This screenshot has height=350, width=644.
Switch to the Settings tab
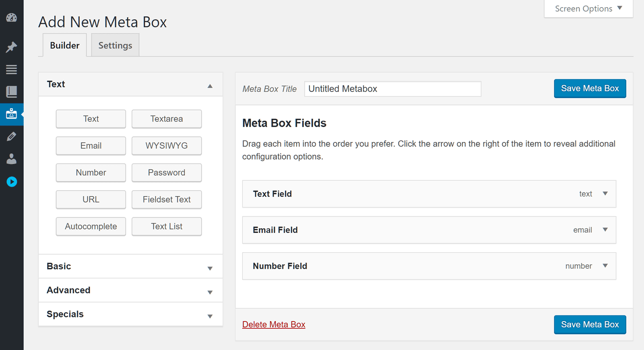115,45
